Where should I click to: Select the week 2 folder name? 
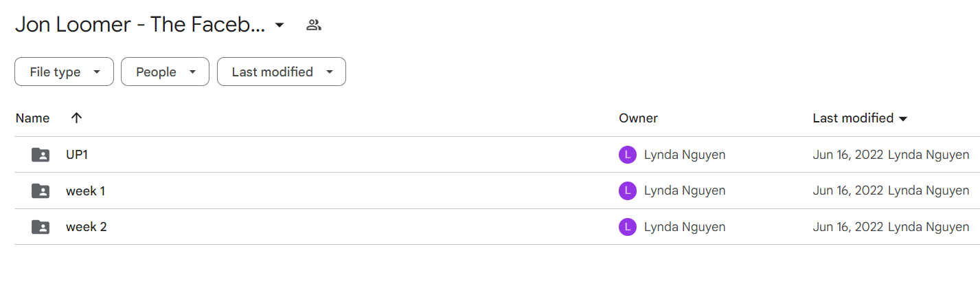pyautogui.click(x=86, y=226)
